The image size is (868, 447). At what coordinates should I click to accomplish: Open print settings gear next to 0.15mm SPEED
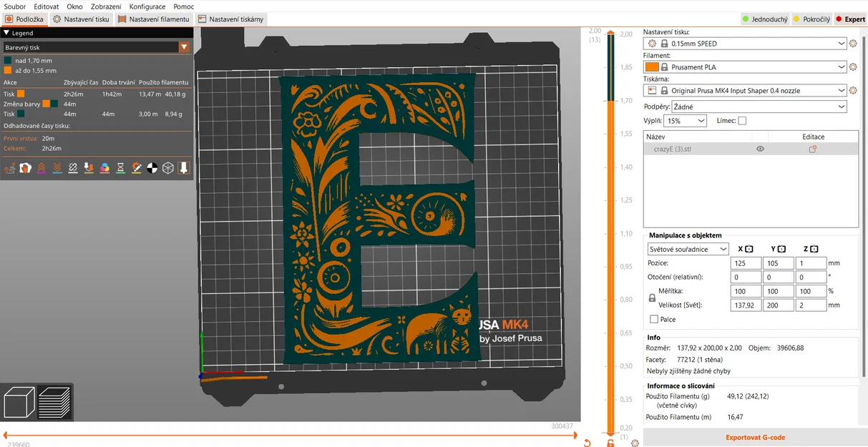tap(853, 44)
